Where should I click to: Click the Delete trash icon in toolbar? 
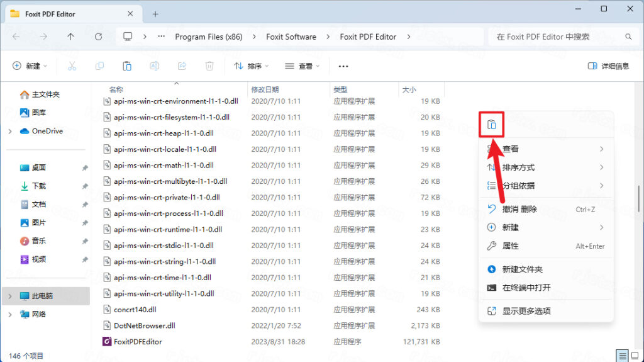click(x=209, y=66)
